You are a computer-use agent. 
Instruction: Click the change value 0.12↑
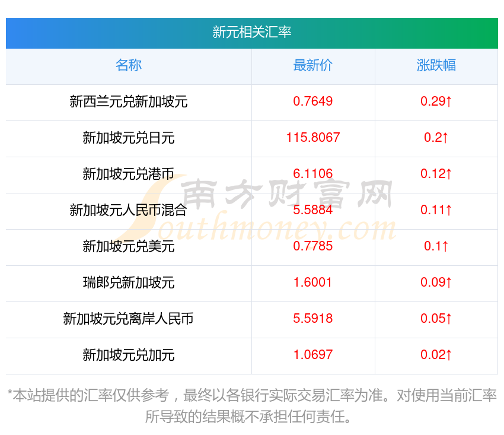tap(436, 174)
